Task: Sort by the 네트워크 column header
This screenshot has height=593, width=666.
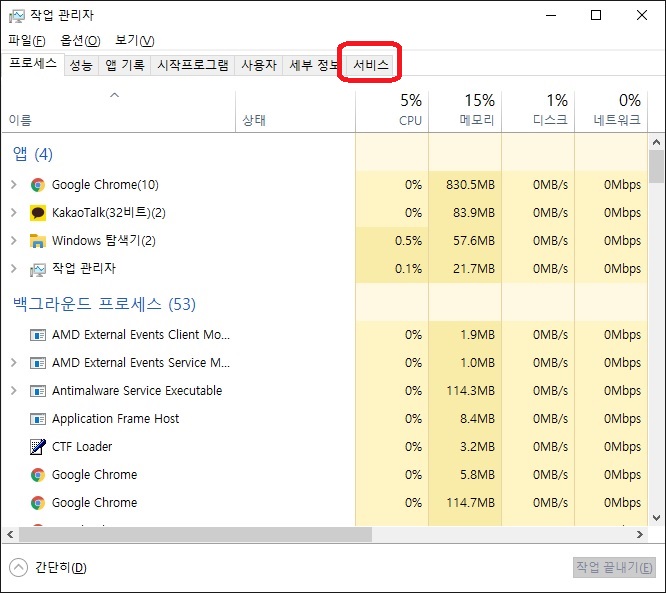Action: (611, 111)
